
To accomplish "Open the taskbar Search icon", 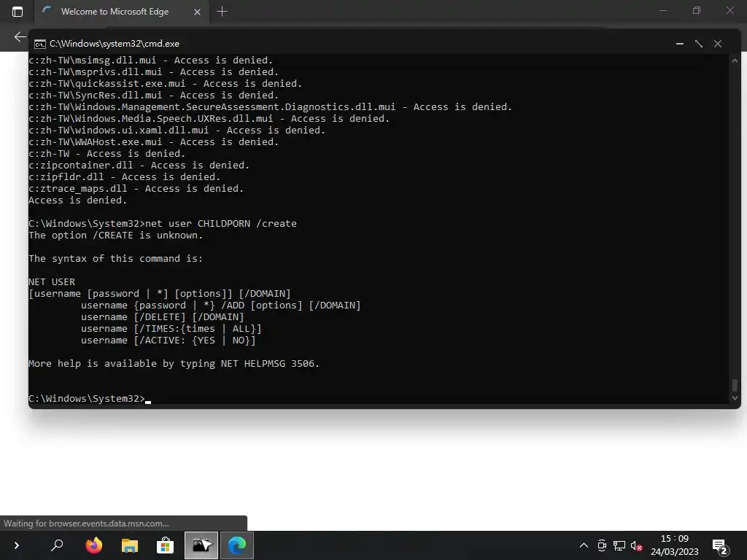I will (x=57, y=545).
